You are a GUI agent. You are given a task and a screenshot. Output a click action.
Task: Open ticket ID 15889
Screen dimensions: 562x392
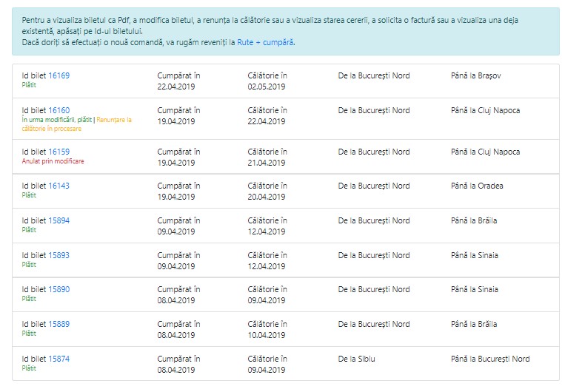(x=58, y=324)
